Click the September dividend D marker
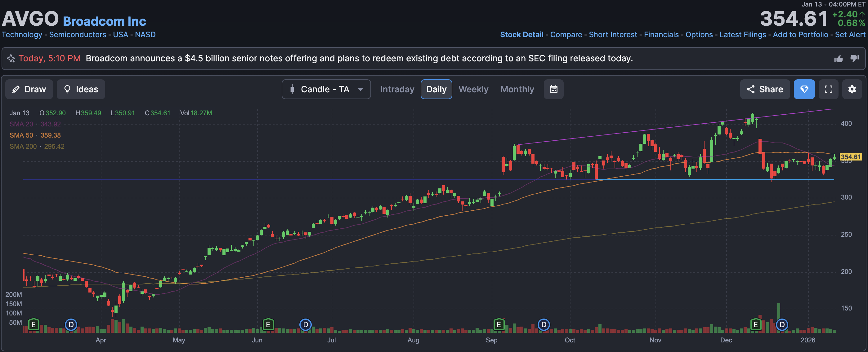 (544, 324)
